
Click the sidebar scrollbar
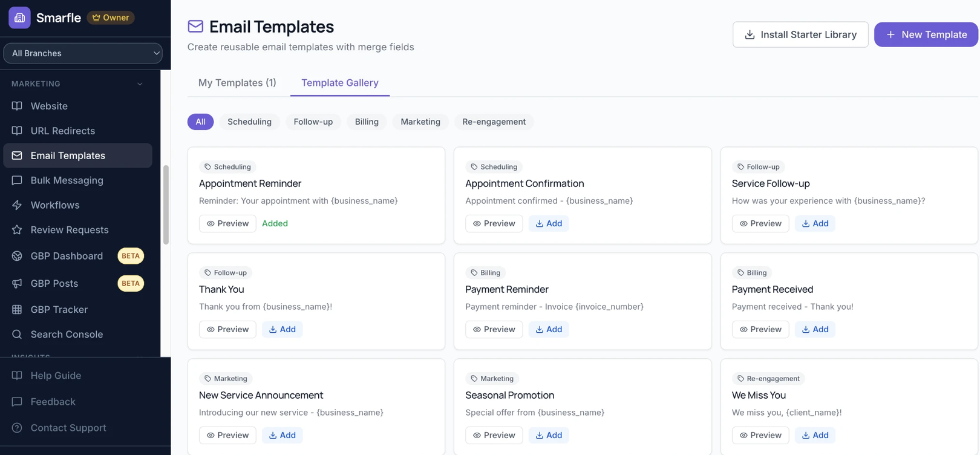(x=166, y=205)
